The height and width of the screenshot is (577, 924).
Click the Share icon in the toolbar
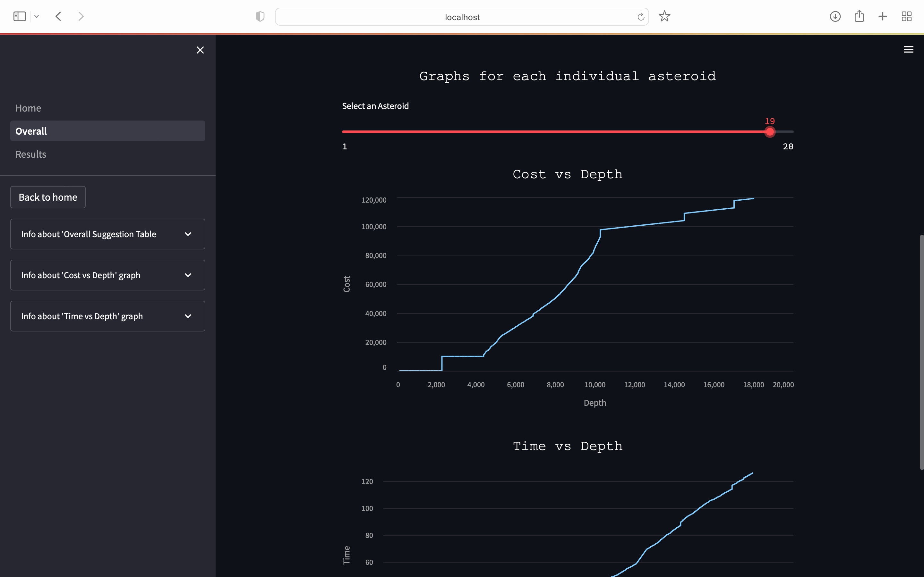[x=859, y=16]
